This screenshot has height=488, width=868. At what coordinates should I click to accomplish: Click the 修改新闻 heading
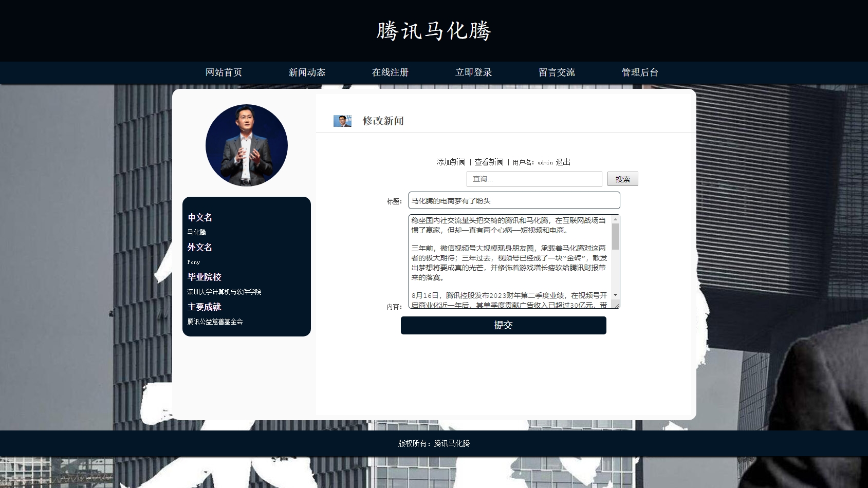(383, 121)
